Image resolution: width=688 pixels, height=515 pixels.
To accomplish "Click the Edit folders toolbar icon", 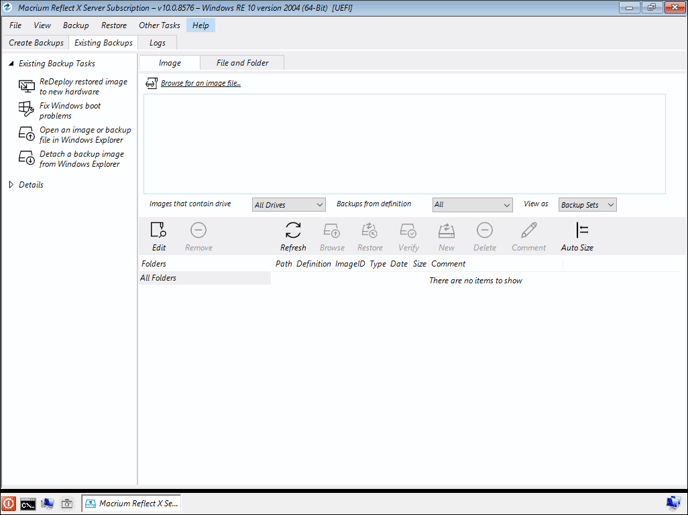I will [158, 229].
